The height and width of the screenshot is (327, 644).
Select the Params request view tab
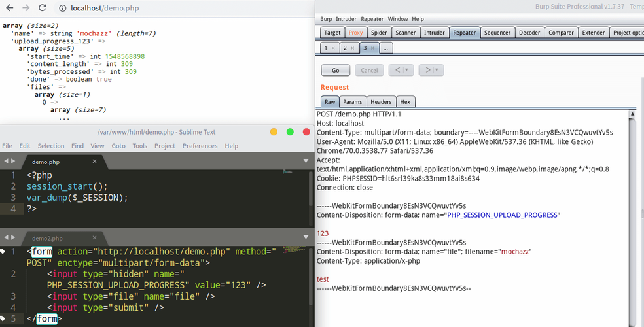352,102
